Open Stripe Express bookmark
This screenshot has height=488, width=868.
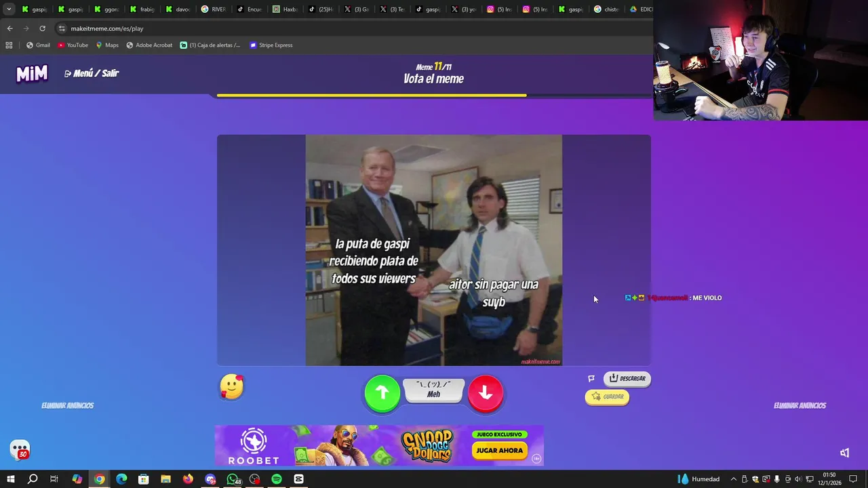pyautogui.click(x=271, y=45)
